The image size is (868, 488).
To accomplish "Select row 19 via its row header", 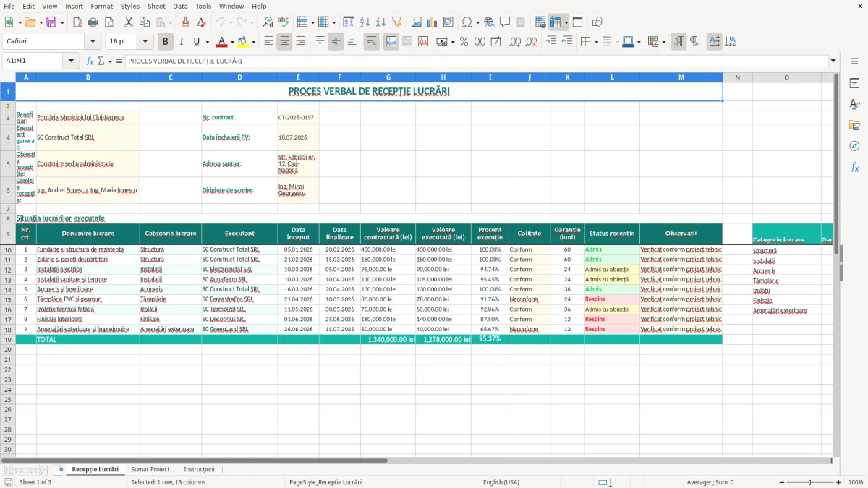I will pos(7,339).
